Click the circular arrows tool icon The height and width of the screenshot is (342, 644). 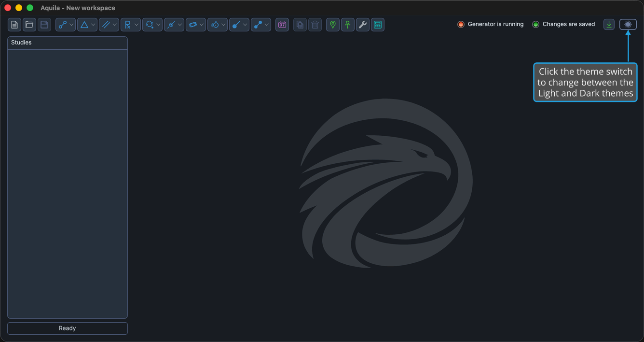(x=149, y=25)
